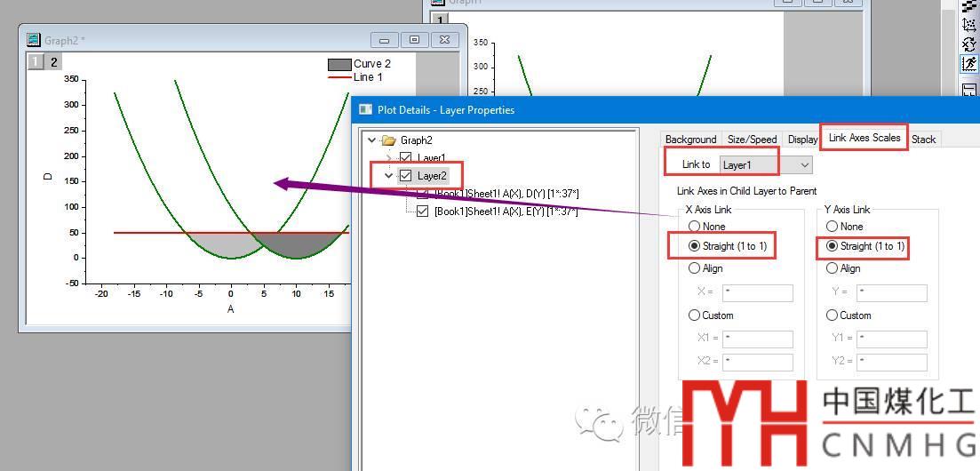Restore the Graph2 window size
The image size is (980, 471).
tap(414, 40)
